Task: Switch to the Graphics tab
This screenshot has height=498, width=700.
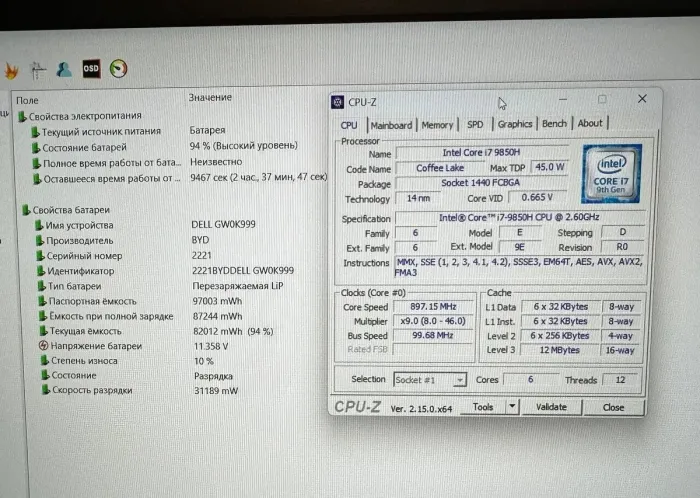Action: pos(515,124)
